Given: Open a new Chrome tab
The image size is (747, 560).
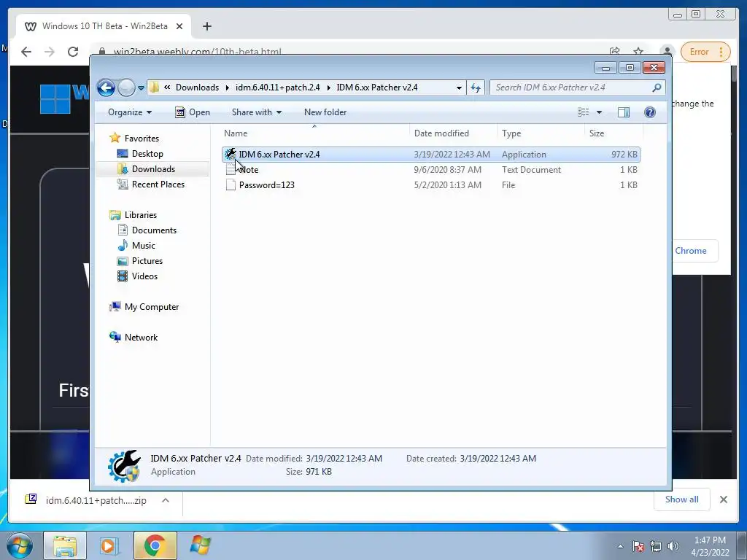Looking at the screenshot, I should click(206, 27).
